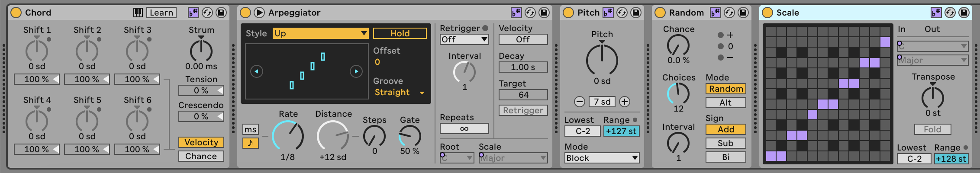
Task: Toggle scale awareness on the Random device
Action: point(716,13)
